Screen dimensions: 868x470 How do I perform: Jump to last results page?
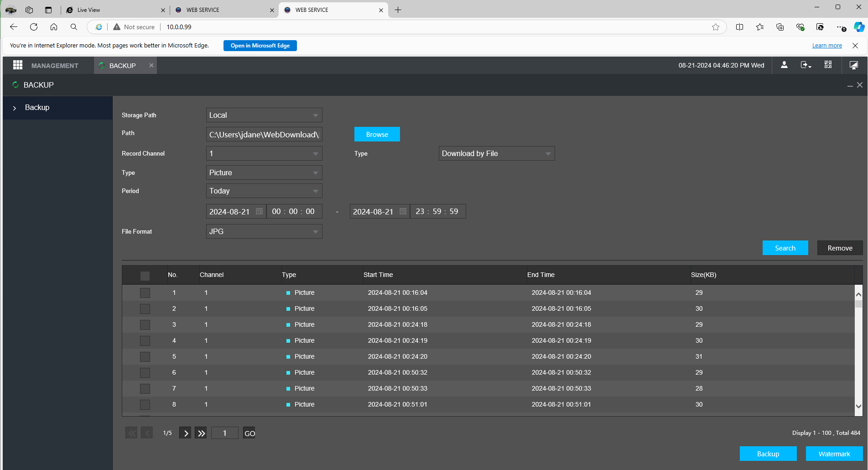pos(201,433)
